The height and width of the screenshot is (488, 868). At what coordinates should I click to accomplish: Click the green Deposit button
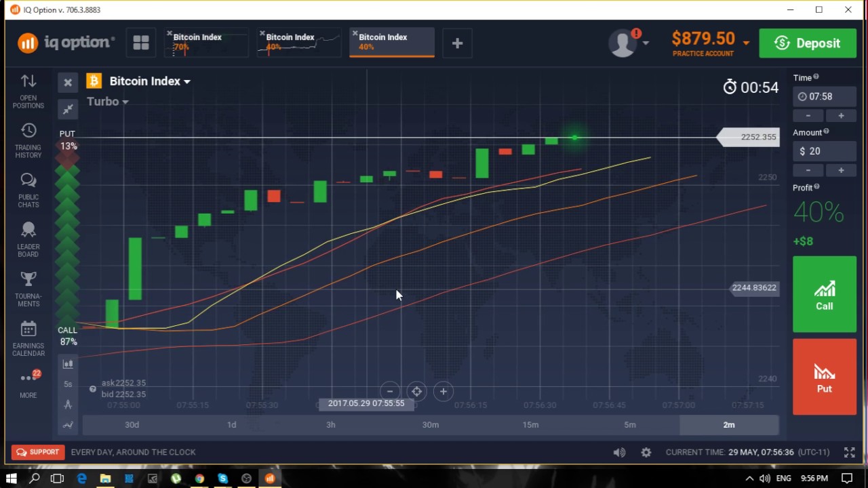[x=807, y=43]
